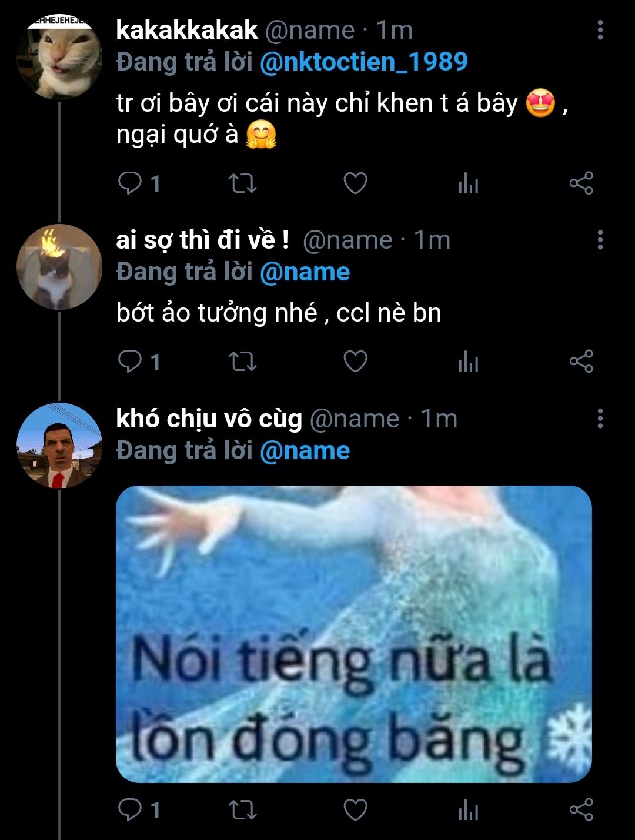Like the "bớt ảo tưởng nhé" tweet

coord(355,362)
